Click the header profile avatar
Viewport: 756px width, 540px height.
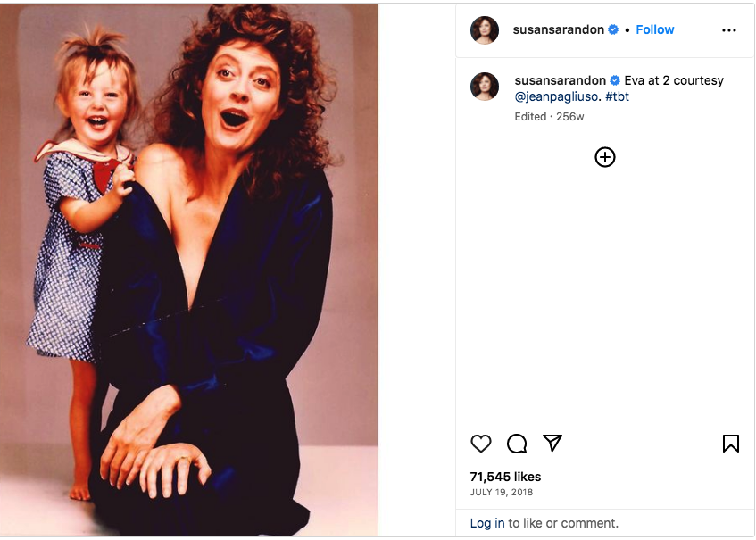485,29
